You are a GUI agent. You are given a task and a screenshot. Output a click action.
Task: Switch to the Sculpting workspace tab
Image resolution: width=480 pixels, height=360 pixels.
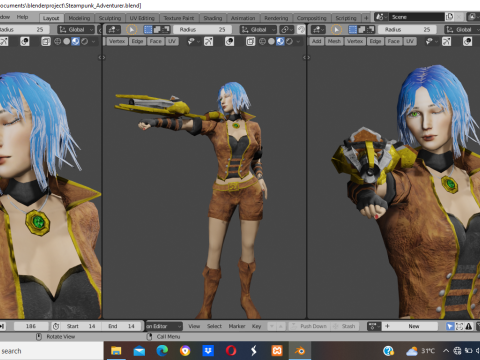(110, 18)
